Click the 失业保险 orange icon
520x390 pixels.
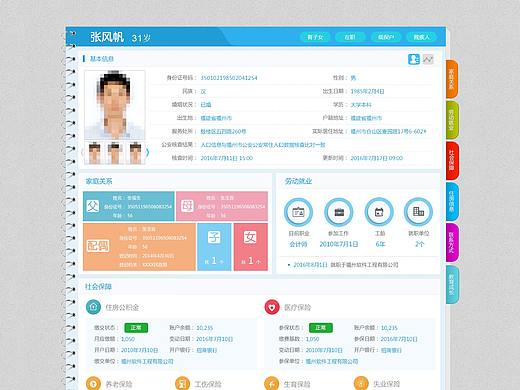click(x=361, y=383)
